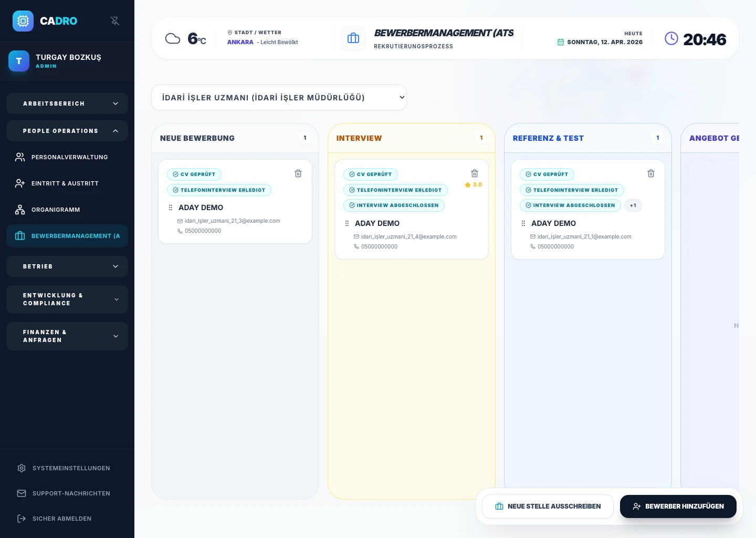Click drag handle of Neue Bewerbung candidate
This screenshot has width=756, height=538.
click(171, 208)
